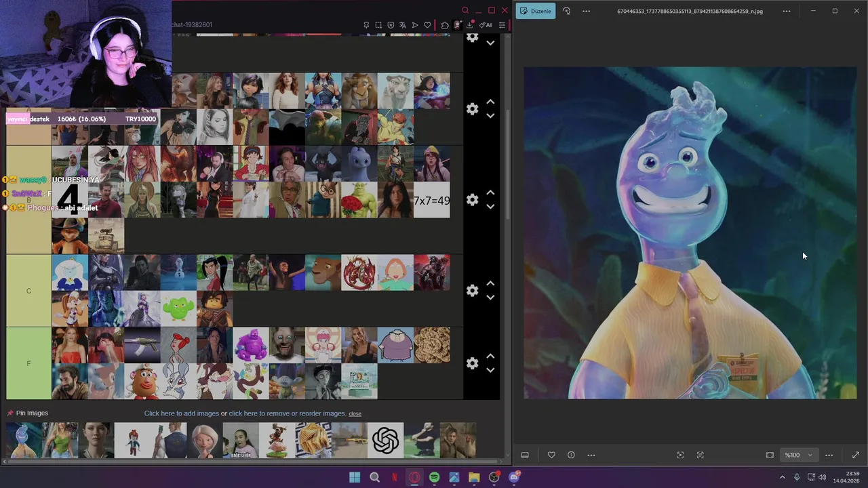The image size is (868, 488).
Task: Enter fullscreen mode in Photos viewer
Action: (855, 455)
